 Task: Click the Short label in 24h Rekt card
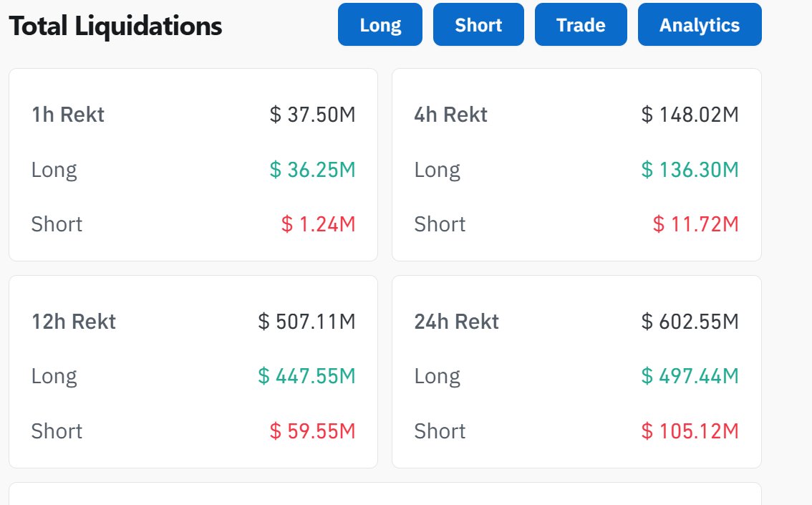(x=440, y=431)
